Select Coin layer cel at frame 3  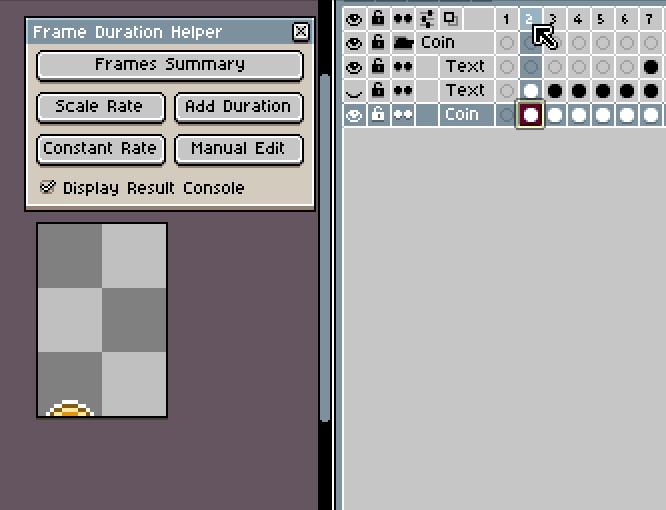(x=554, y=115)
